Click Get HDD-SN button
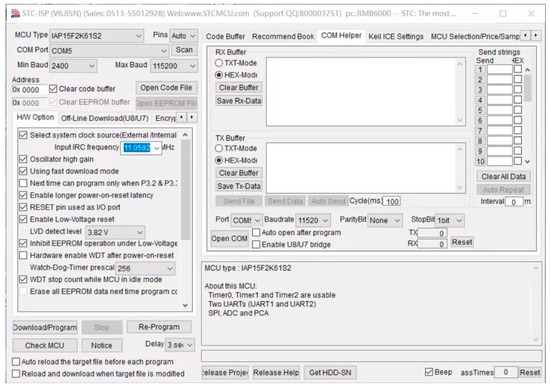550x388 pixels. [x=330, y=373]
